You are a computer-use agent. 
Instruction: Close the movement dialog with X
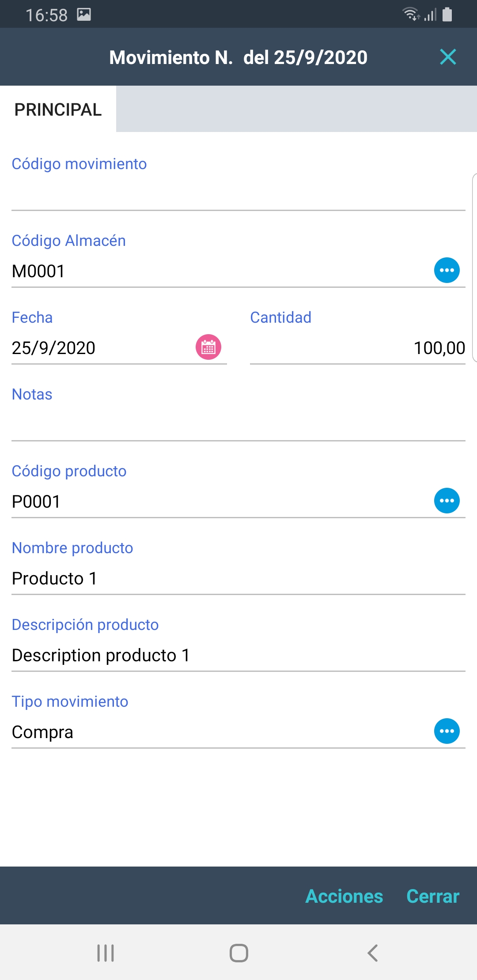[x=448, y=57]
